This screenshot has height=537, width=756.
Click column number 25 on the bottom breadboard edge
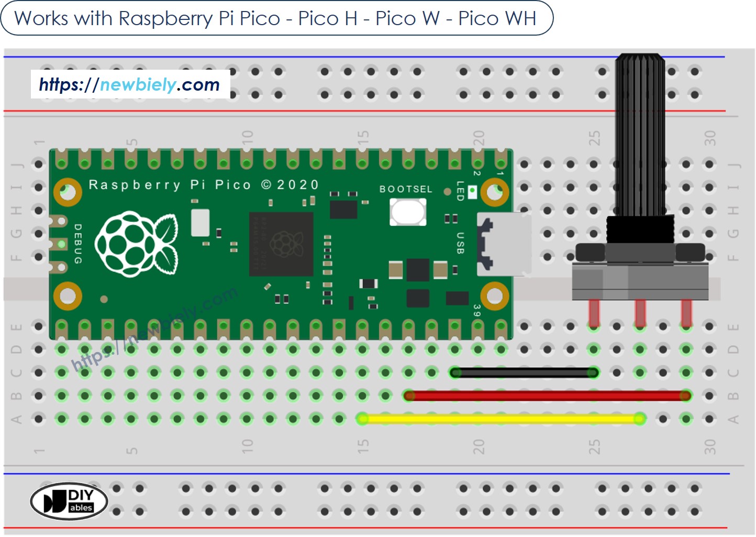tap(594, 446)
